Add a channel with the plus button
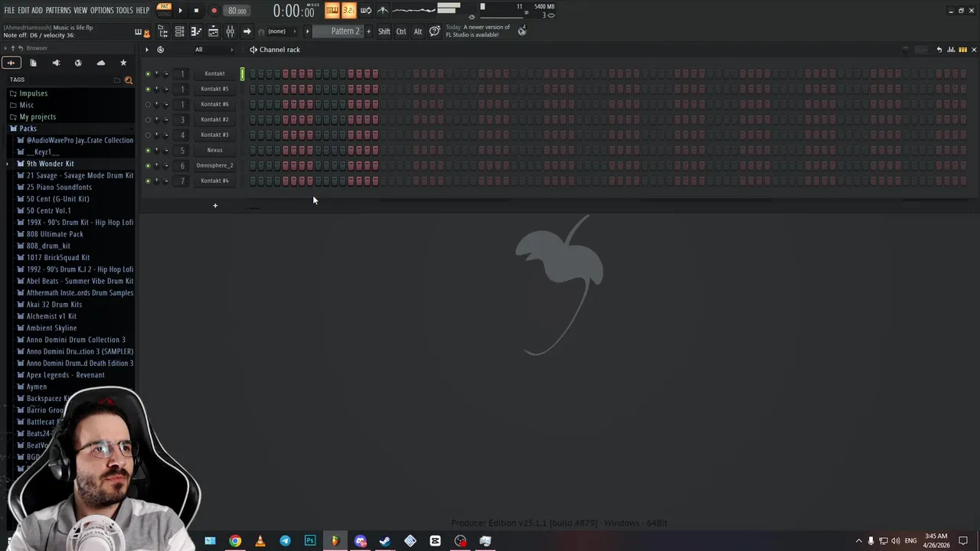The width and height of the screenshot is (980, 551). (215, 205)
